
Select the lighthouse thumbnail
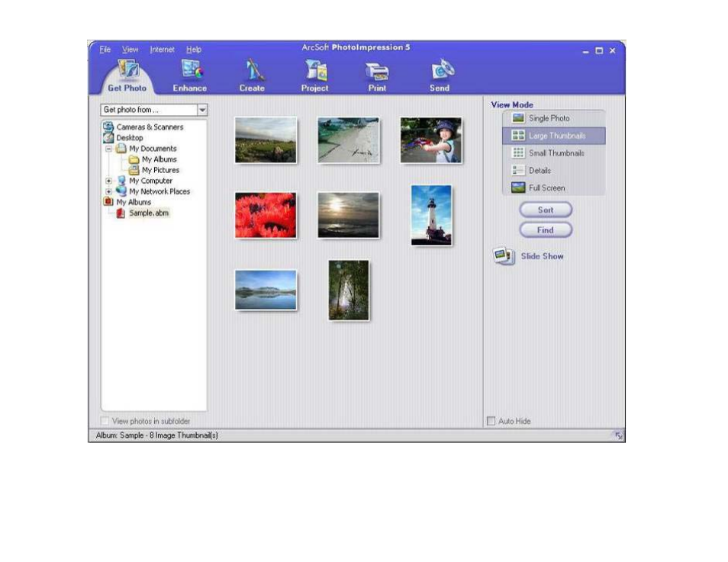[x=431, y=215]
